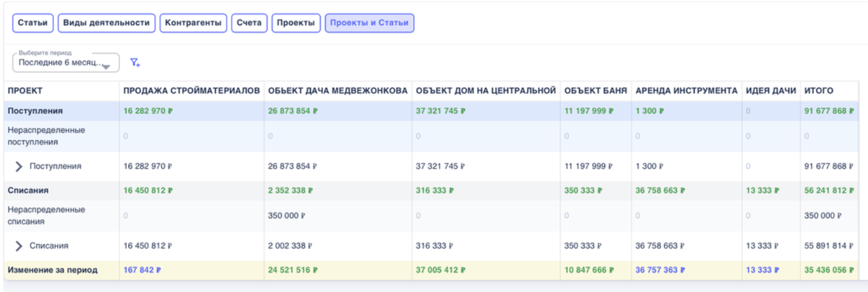Click green 316 333 ₽ in Списания row

click(435, 190)
